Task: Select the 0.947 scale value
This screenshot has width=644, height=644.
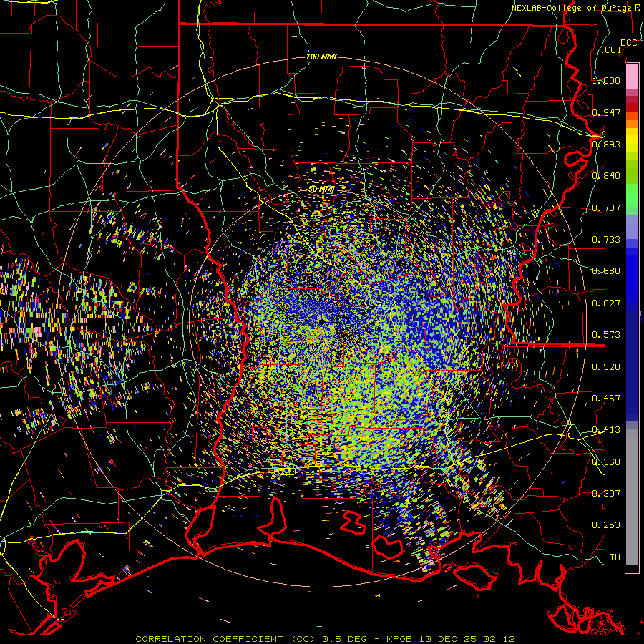Action: 606,112
